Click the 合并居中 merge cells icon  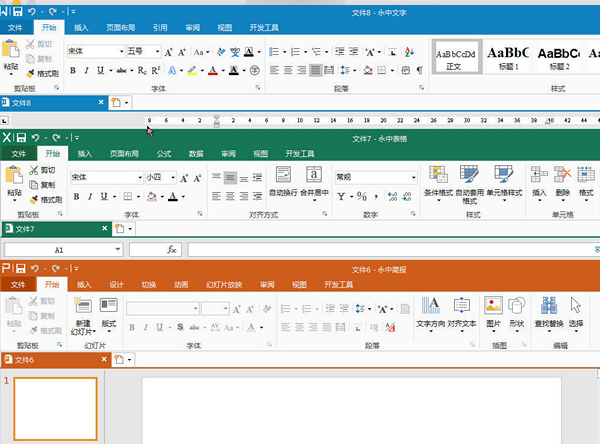[x=314, y=182]
